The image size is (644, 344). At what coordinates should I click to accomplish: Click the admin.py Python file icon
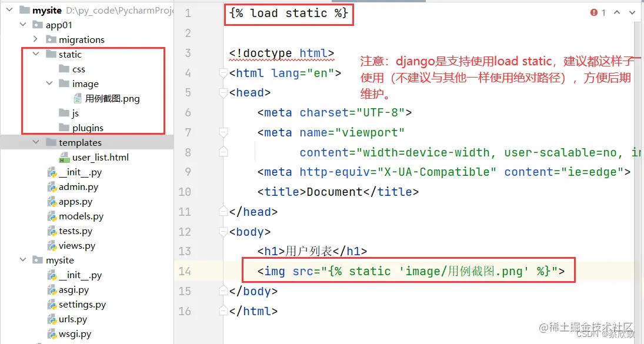[52, 187]
